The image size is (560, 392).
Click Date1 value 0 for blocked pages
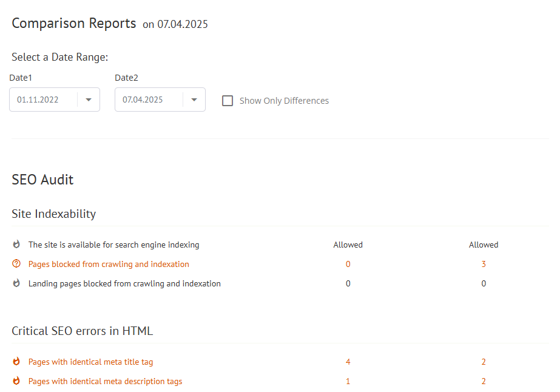pyautogui.click(x=348, y=264)
